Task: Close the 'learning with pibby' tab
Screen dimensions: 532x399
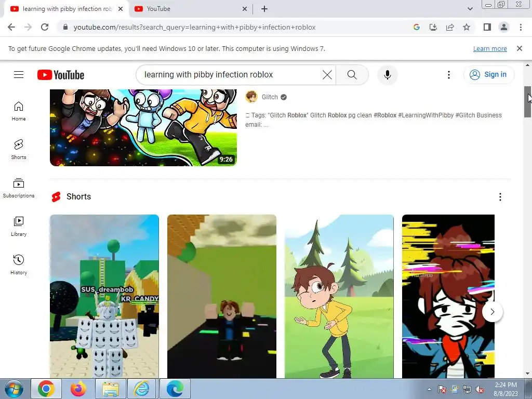Action: tap(121, 9)
